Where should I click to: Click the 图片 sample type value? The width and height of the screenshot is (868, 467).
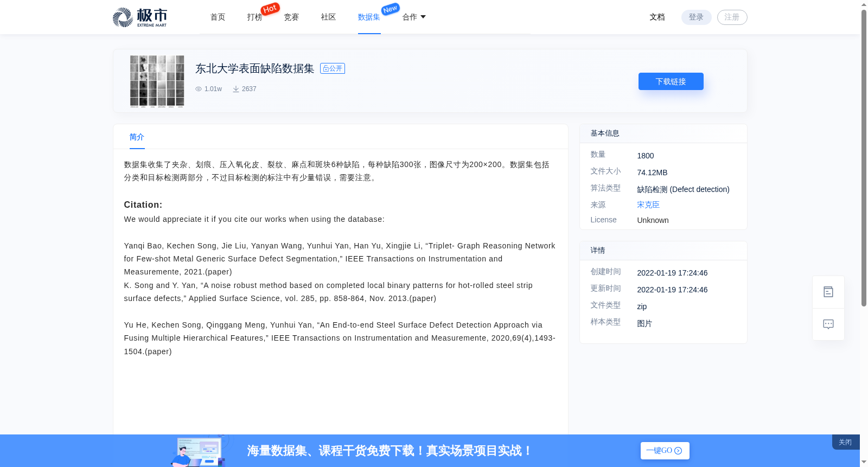[644, 323]
